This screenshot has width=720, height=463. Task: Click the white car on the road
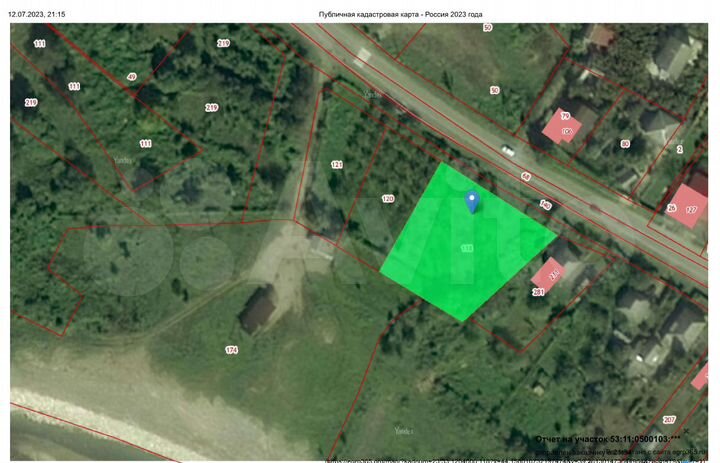(507, 150)
